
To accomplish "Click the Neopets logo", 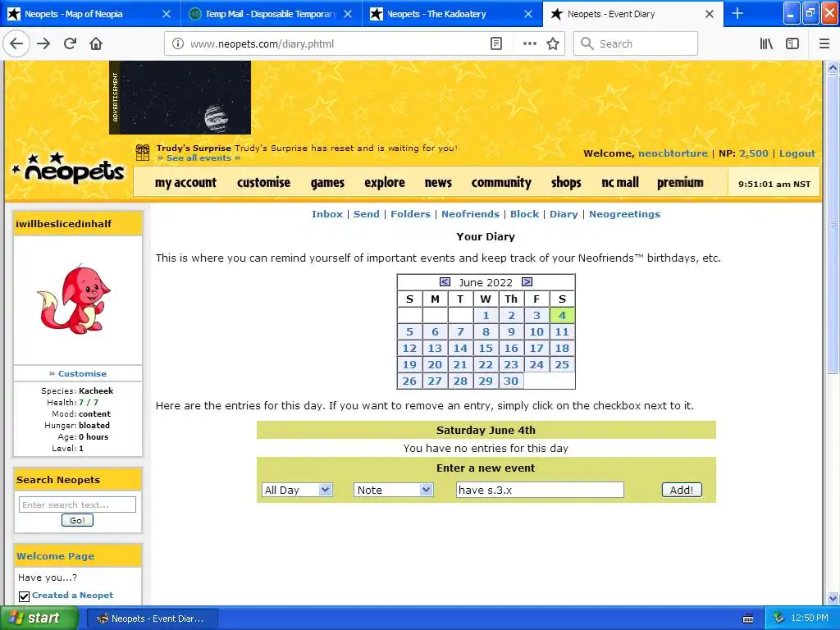I will pyautogui.click(x=68, y=169).
